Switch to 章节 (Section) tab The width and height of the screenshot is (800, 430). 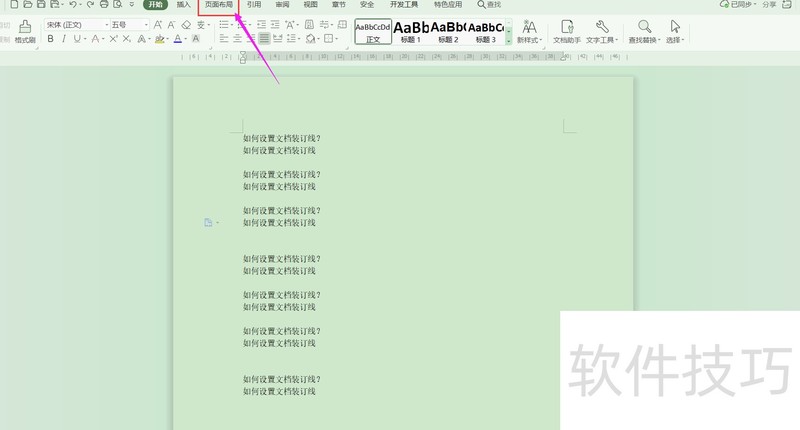338,5
